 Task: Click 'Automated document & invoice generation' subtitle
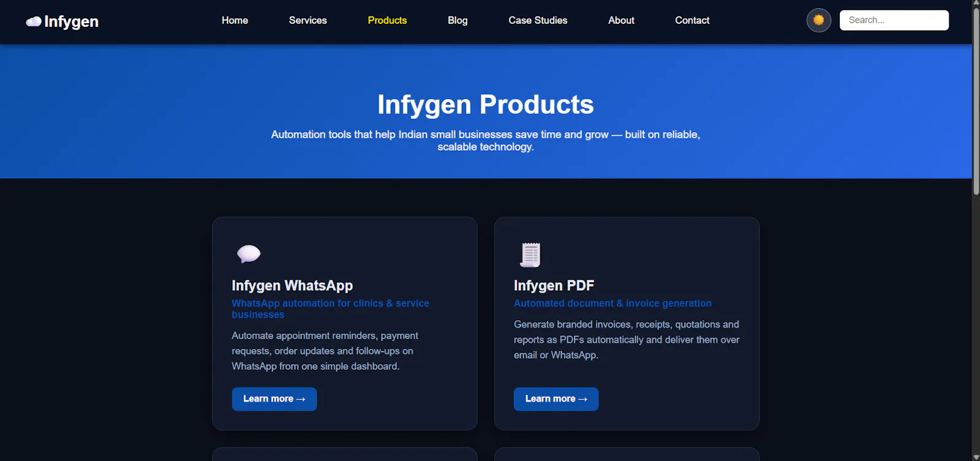coord(612,303)
